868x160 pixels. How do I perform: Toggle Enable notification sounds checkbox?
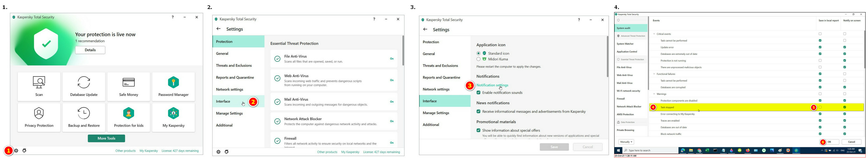[x=478, y=93]
